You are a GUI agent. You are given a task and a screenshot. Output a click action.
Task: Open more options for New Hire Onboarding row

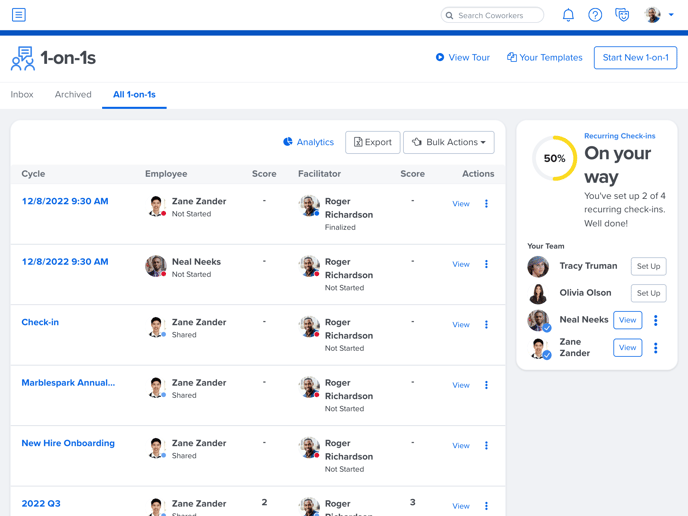tap(486, 446)
